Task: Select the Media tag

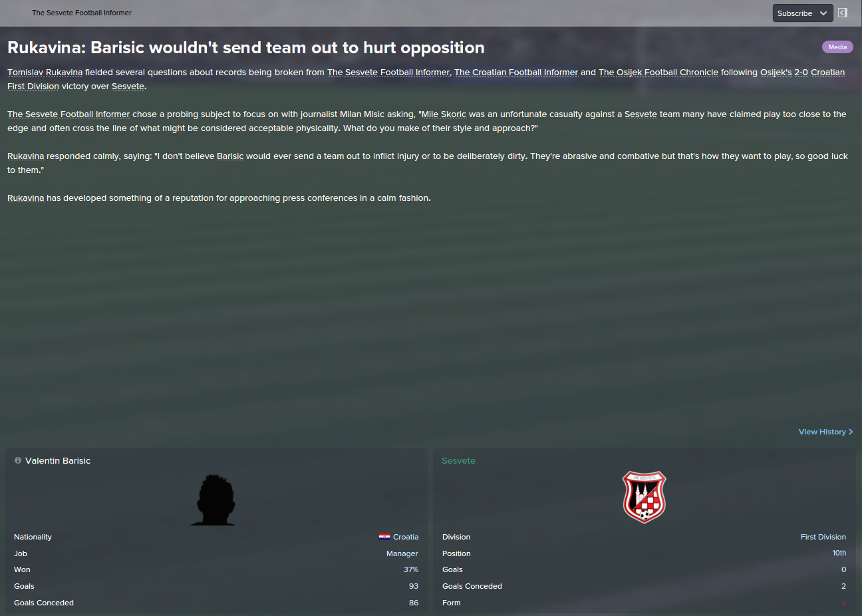Action: (837, 47)
